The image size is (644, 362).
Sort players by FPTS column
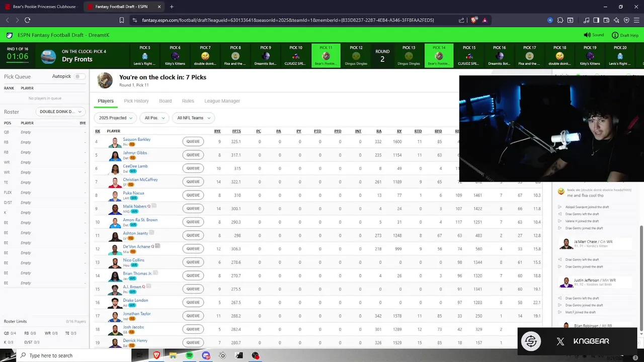[236, 131]
